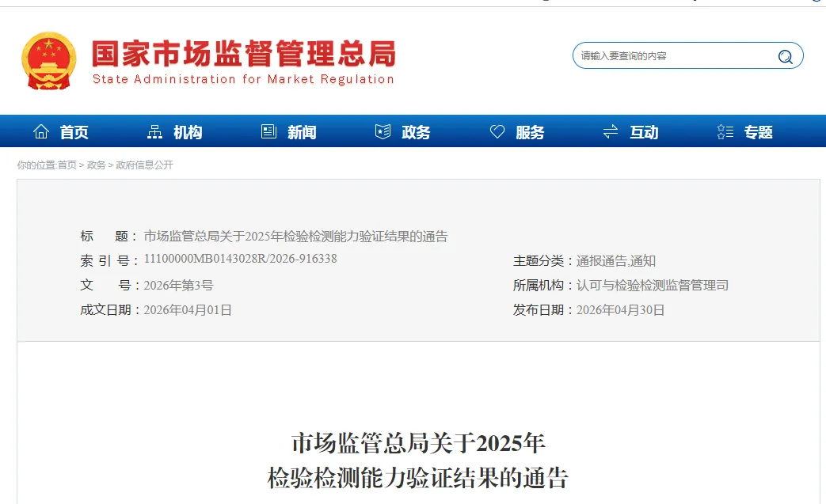Click the shield icon beside 政务
The height and width of the screenshot is (504, 826).
pyautogui.click(x=383, y=131)
